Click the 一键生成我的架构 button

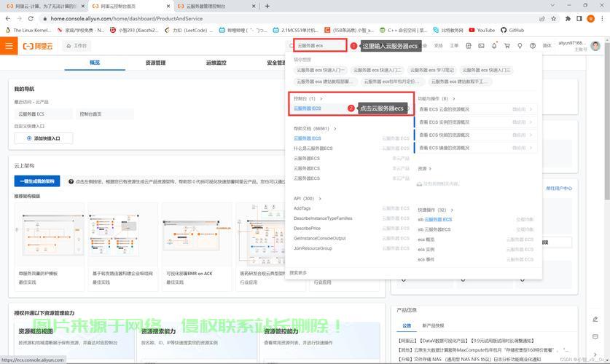point(37,181)
